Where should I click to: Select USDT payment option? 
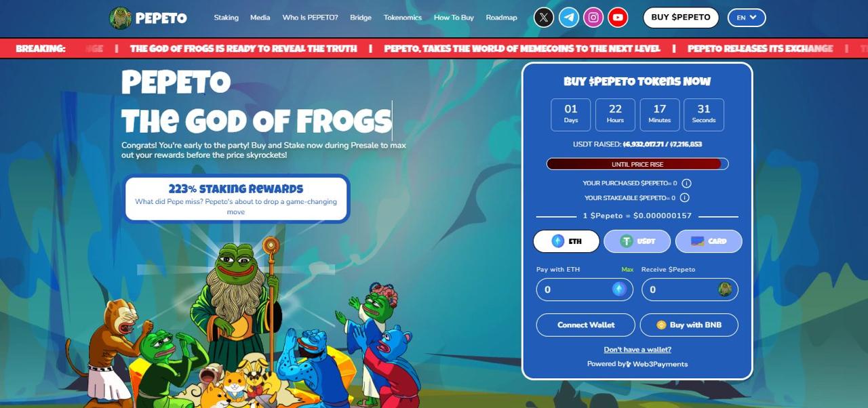(637, 241)
